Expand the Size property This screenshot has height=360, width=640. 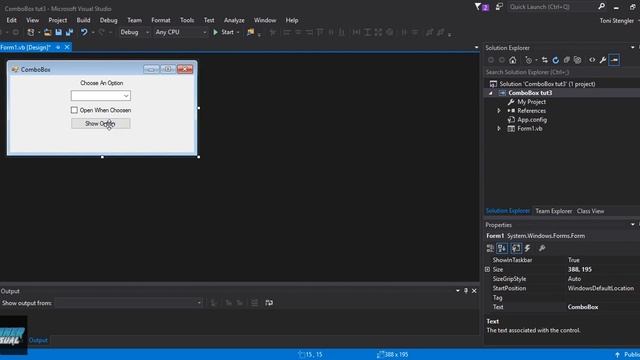pyautogui.click(x=487, y=269)
